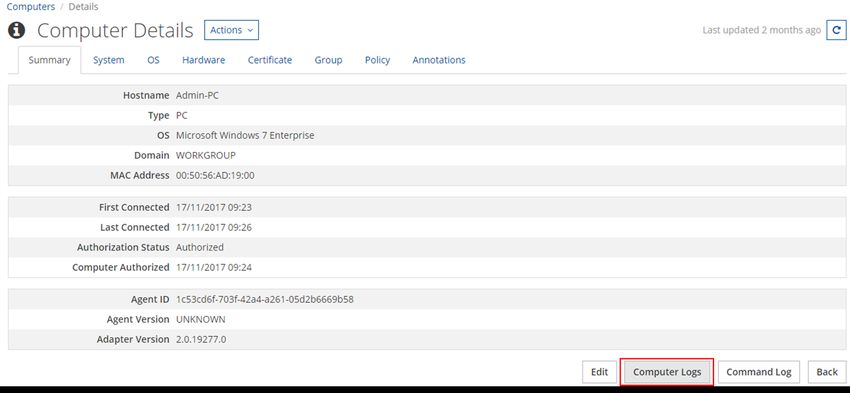Select the hostname value Admin-PC

pos(197,95)
